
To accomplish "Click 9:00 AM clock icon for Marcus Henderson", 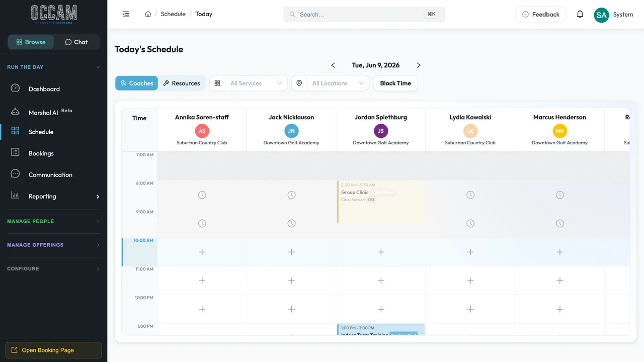I will click(x=560, y=223).
